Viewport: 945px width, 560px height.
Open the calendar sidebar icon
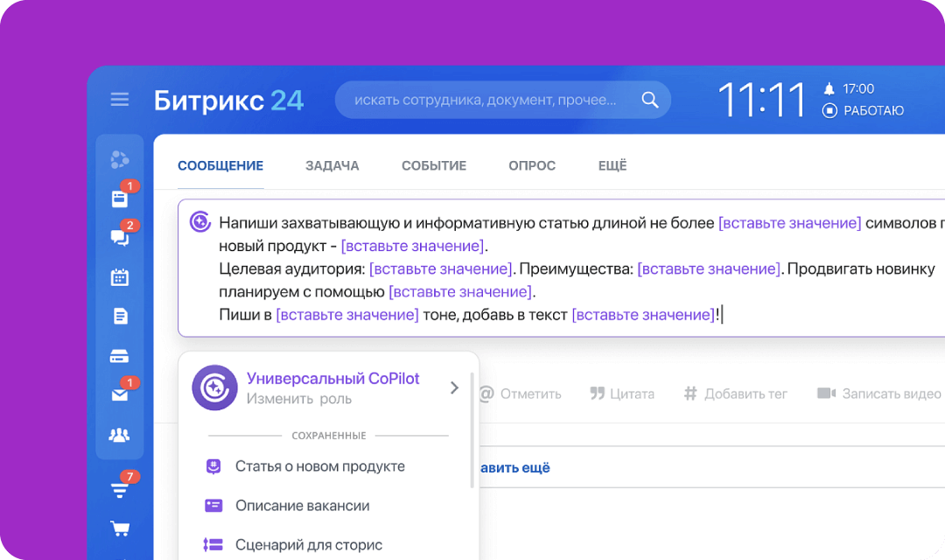pos(119,277)
